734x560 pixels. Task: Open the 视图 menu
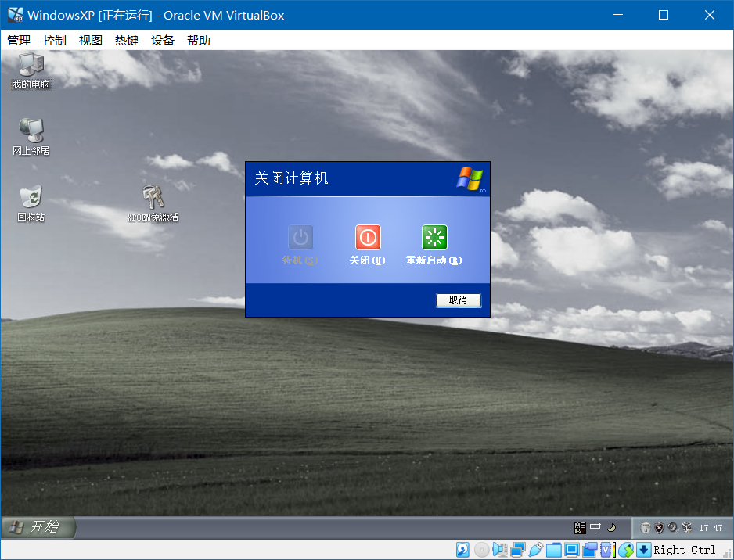91,40
